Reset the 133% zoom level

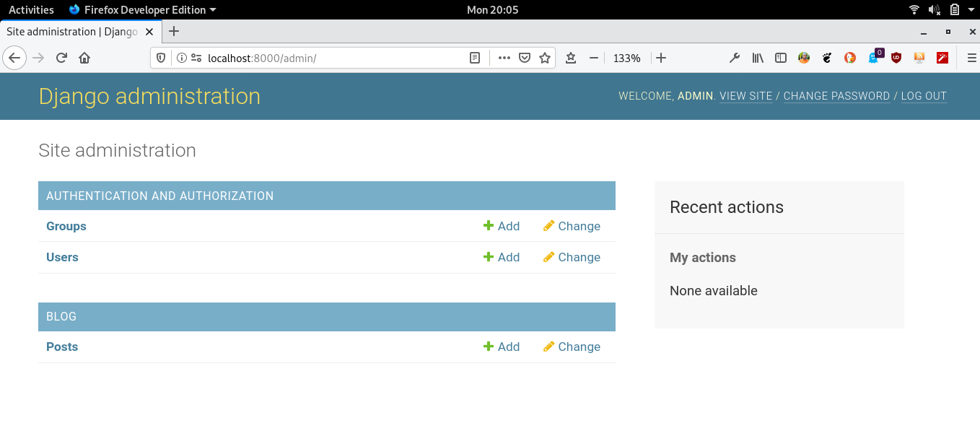(627, 58)
